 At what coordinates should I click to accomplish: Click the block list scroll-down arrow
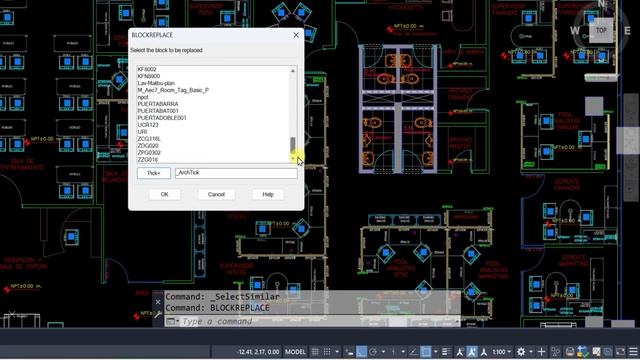(293, 158)
